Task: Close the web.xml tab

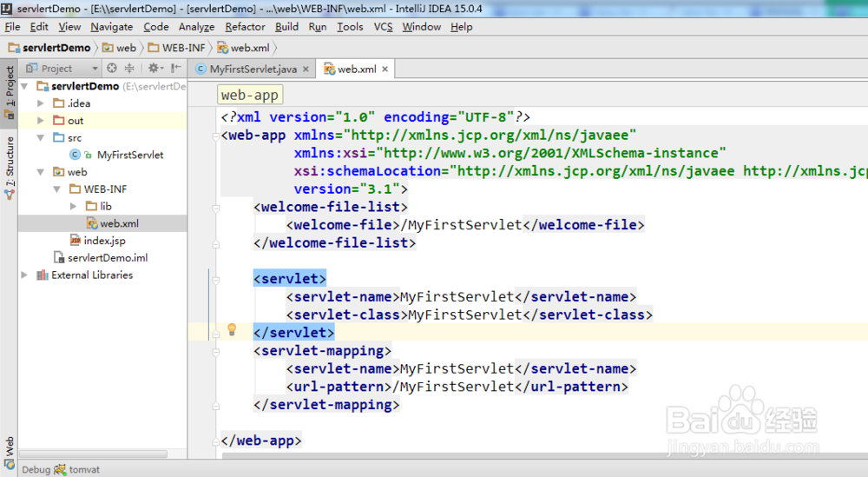Action: (385, 70)
